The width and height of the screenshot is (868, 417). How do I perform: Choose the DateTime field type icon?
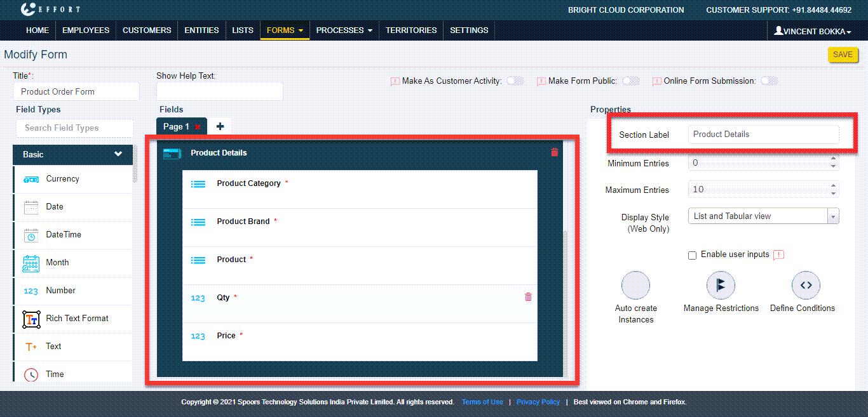point(31,235)
